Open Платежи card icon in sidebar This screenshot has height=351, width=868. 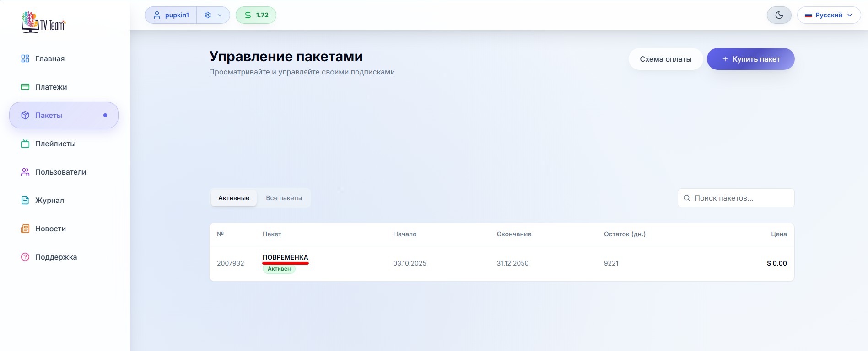(25, 87)
